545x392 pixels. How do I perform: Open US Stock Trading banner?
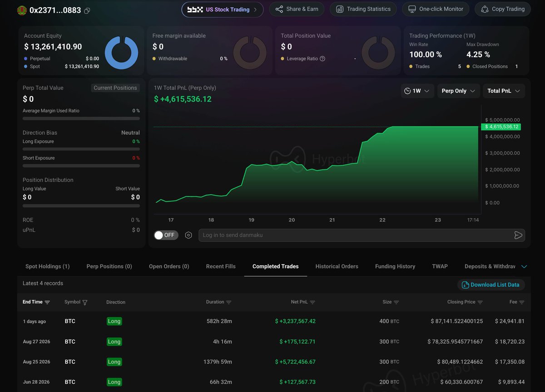(223, 10)
